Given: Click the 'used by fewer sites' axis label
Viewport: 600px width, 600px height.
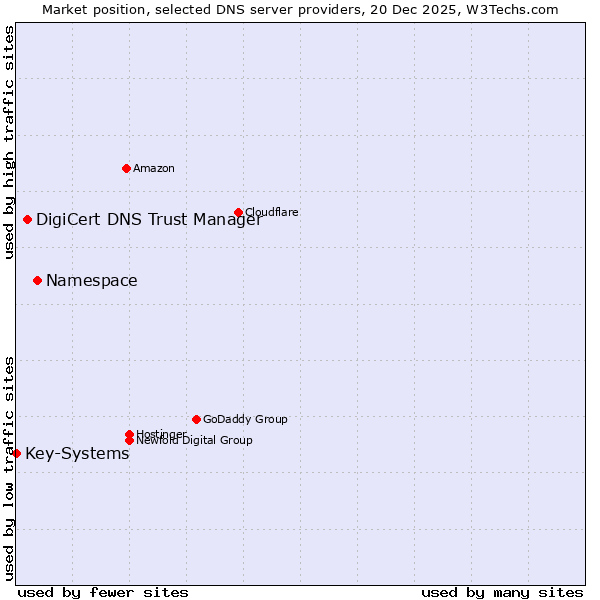Looking at the screenshot, I should [103, 592].
